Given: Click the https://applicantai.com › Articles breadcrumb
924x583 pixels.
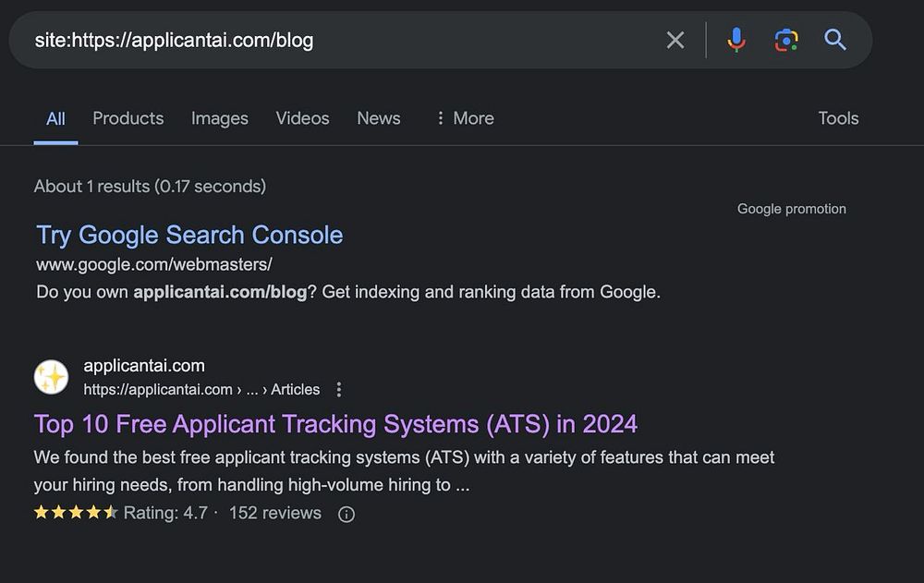Looking at the screenshot, I should click(201, 390).
